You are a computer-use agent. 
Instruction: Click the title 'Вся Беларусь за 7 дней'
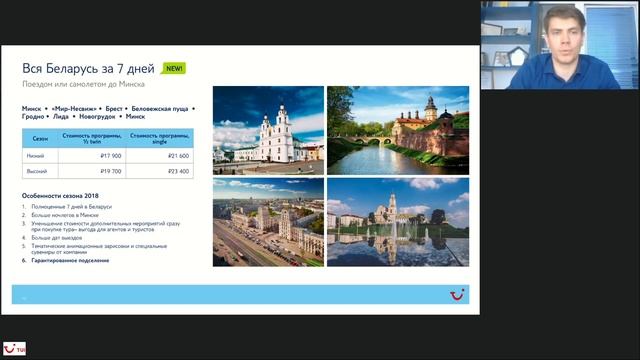click(88, 69)
